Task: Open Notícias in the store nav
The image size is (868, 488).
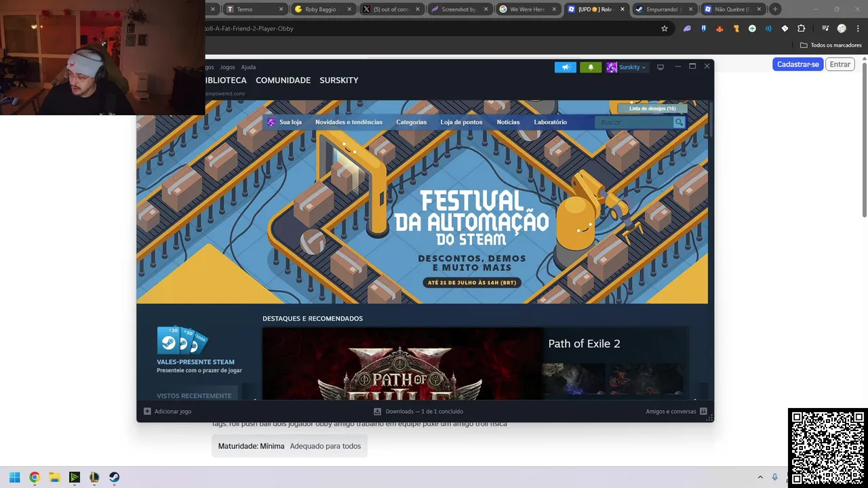Action: coord(508,122)
